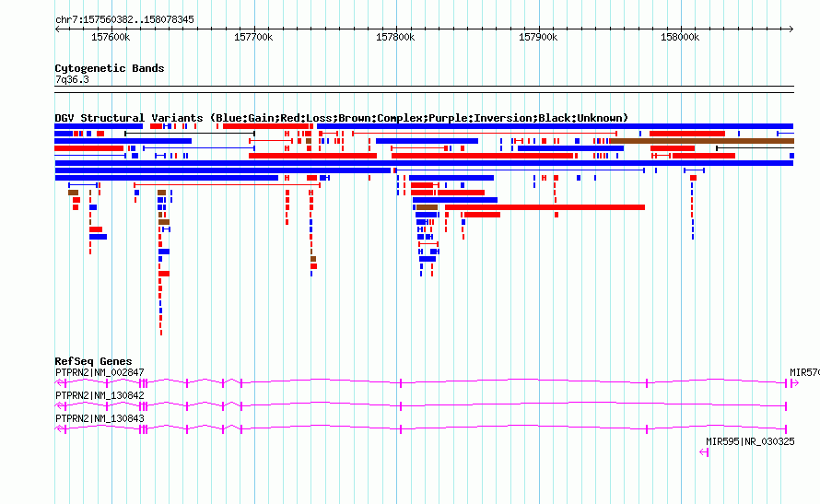Select the PTPRN2|NM_002847 transcript label
Screen dimensions: 820x504
[100, 373]
